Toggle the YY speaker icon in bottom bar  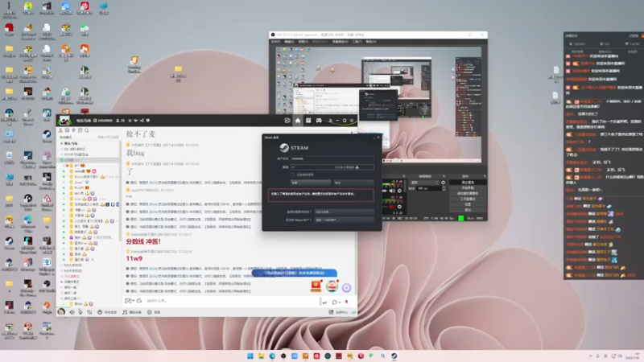click(72, 312)
